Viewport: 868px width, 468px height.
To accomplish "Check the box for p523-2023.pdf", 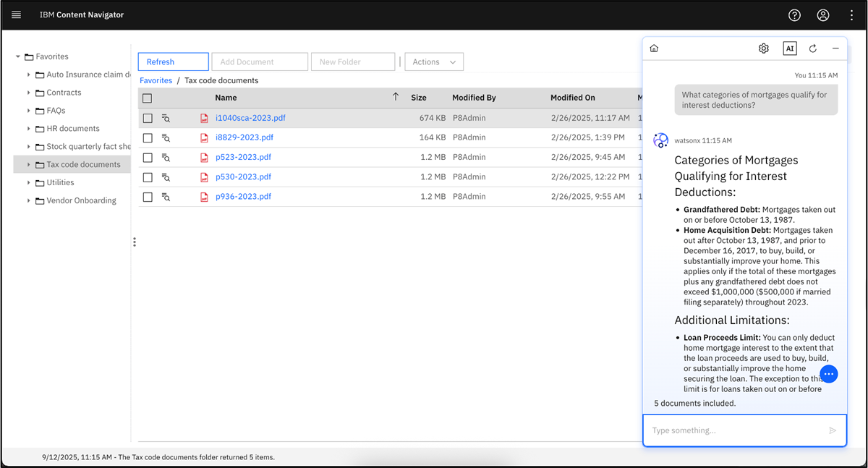I will click(x=148, y=157).
